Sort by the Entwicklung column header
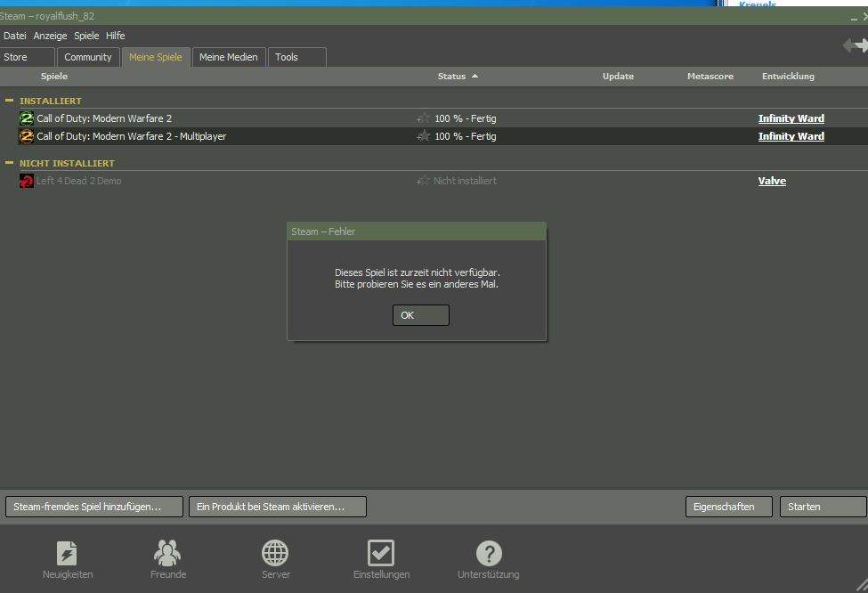 coord(788,76)
